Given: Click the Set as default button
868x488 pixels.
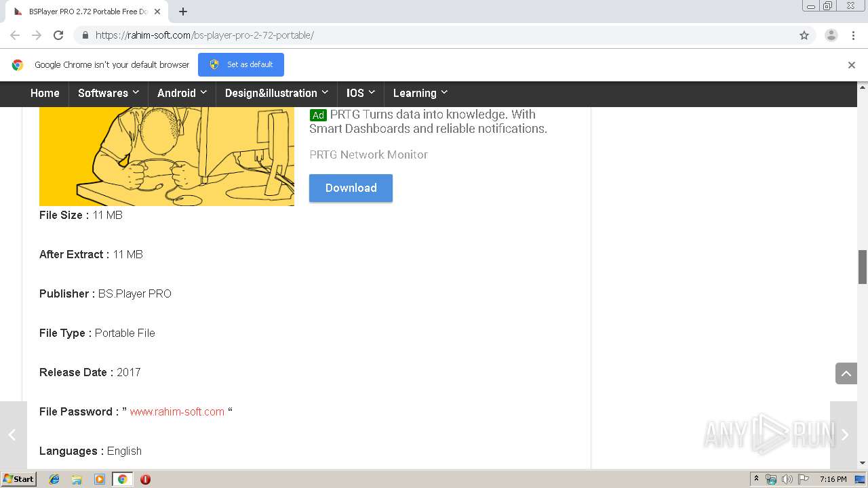Looking at the screenshot, I should pos(241,64).
